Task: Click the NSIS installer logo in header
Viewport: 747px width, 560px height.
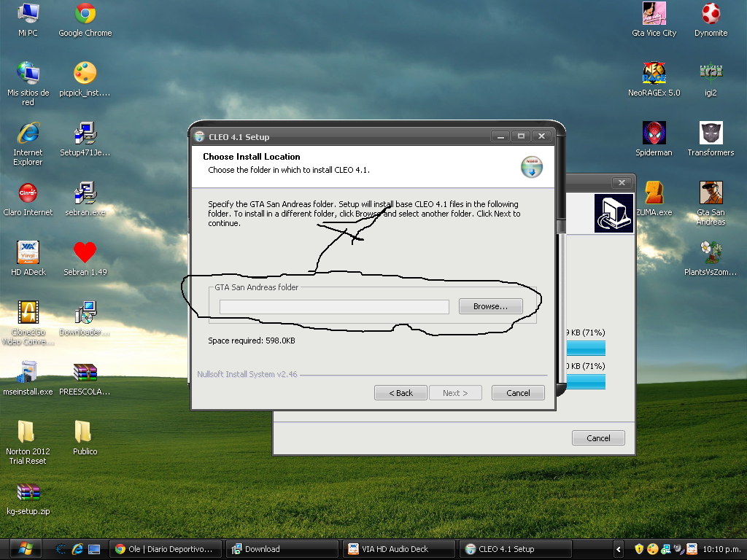Action: (x=532, y=167)
